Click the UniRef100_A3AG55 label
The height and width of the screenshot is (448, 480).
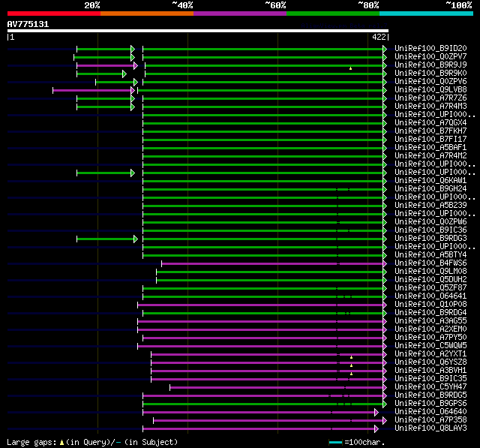pos(430,321)
